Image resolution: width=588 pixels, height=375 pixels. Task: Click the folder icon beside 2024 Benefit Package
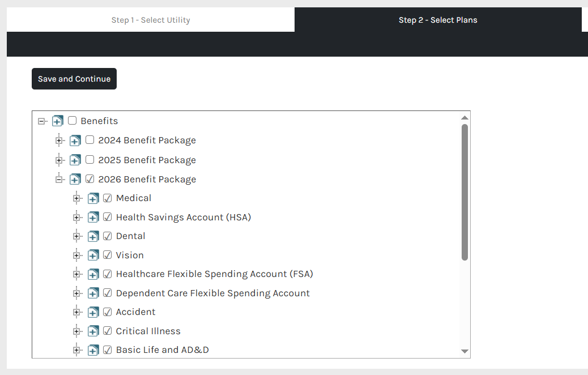pos(75,140)
